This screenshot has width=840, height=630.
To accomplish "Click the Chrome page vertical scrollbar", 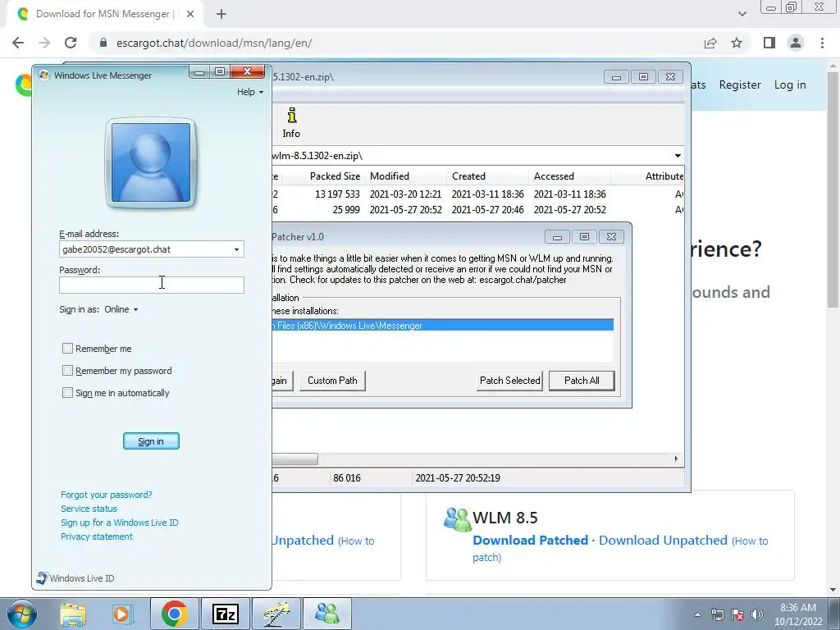I will pyautogui.click(x=833, y=188).
